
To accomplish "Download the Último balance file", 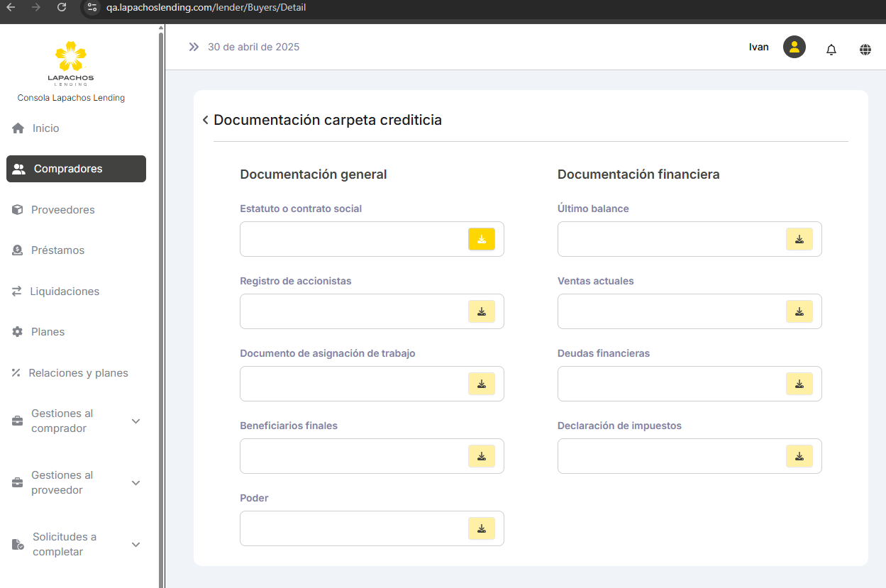I will point(799,239).
